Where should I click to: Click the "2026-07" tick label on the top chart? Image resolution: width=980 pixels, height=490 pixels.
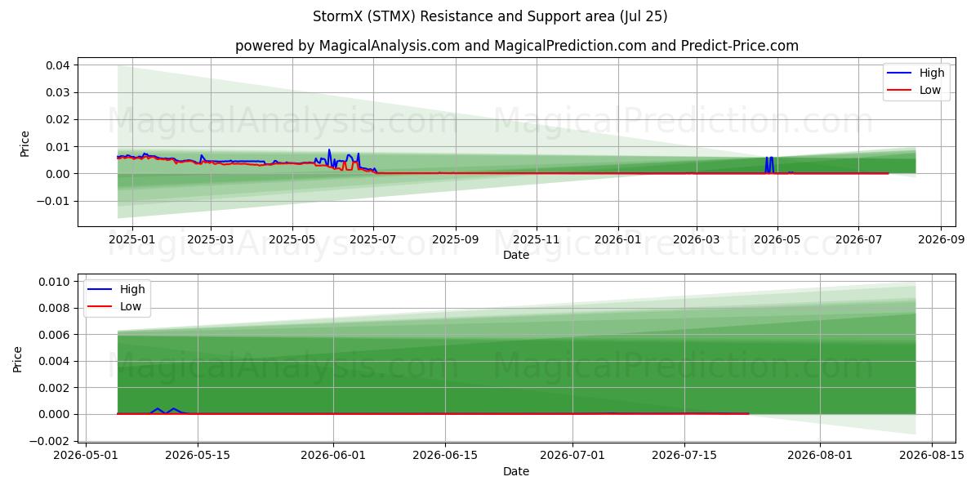point(858,239)
